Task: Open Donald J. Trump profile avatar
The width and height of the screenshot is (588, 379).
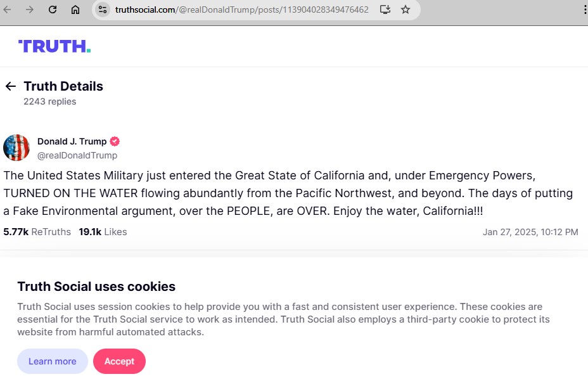Action: pyautogui.click(x=16, y=148)
